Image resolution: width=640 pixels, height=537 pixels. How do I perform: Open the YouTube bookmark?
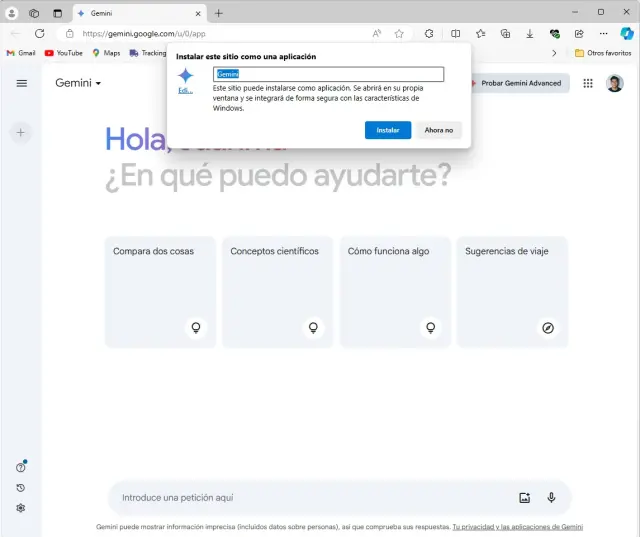pyautogui.click(x=63, y=52)
